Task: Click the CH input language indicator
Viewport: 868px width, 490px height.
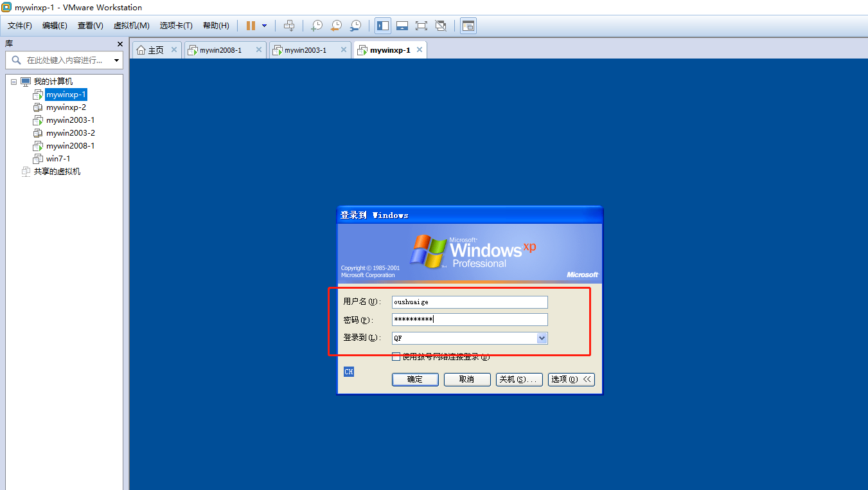Action: tap(349, 372)
